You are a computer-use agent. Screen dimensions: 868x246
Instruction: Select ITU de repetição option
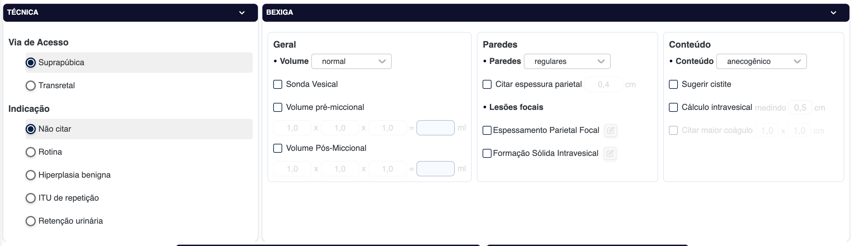[31, 198]
